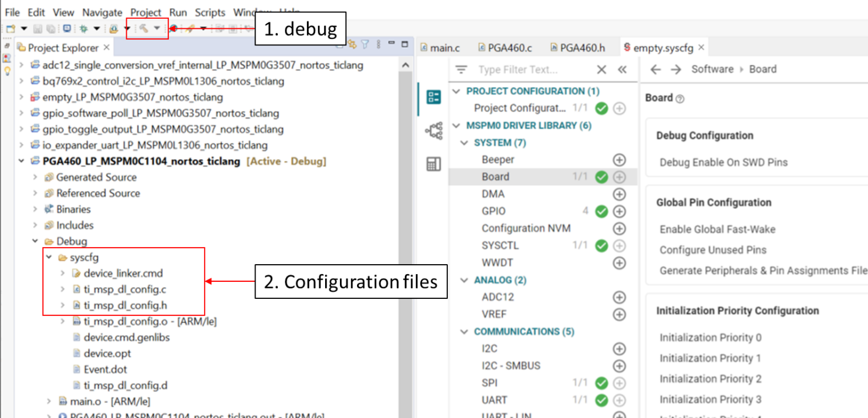Collapse the module sidebar with double chevron

point(622,70)
